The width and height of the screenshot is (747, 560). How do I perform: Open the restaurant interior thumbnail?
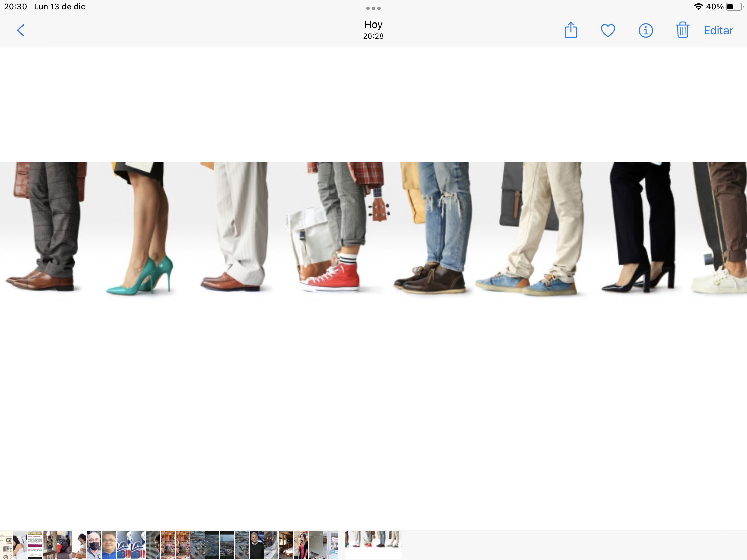pyautogui.click(x=286, y=545)
